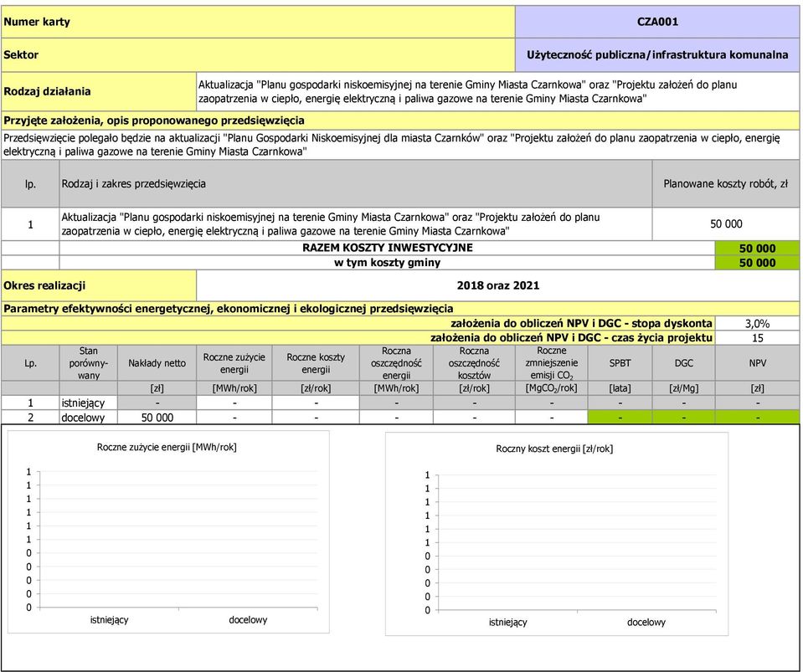Click "docelowy" axis label in energy consumption chart
Image resolution: width=803 pixels, height=672 pixels.
click(248, 620)
